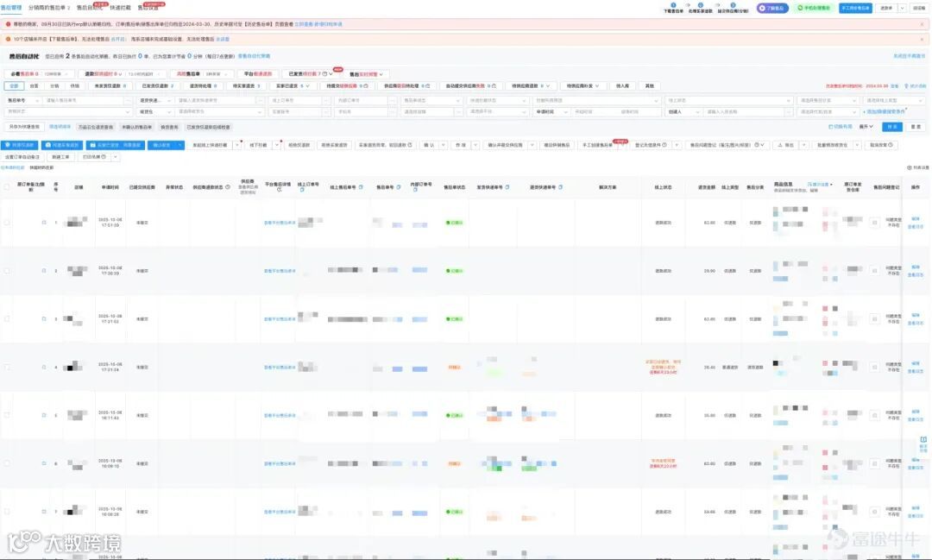
Task: Expand the 导出 dropdown arrow
Action: (x=804, y=145)
